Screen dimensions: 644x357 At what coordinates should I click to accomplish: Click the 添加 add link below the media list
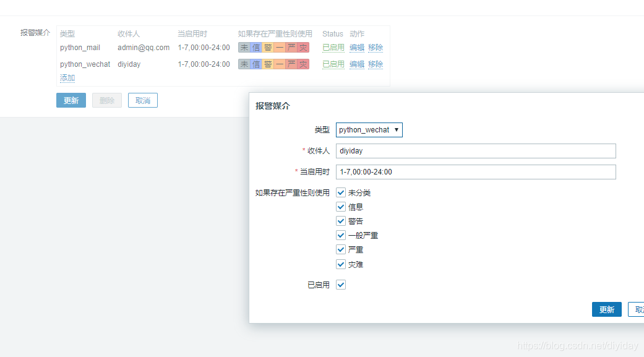(x=67, y=77)
